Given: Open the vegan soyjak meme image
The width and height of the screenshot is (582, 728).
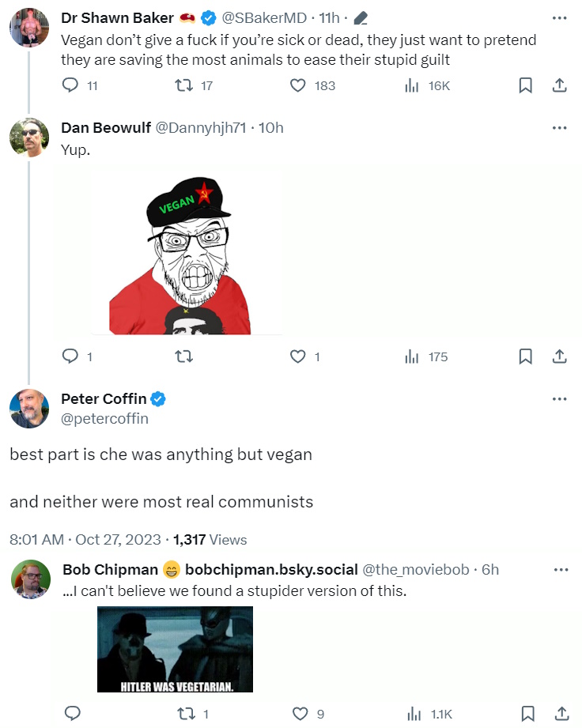Looking at the screenshot, I should tap(187, 252).
